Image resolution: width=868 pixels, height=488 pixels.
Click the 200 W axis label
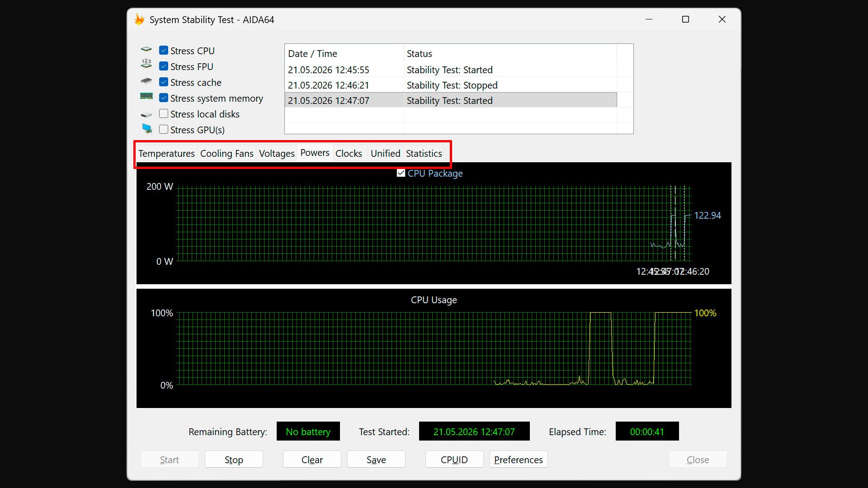(x=160, y=187)
